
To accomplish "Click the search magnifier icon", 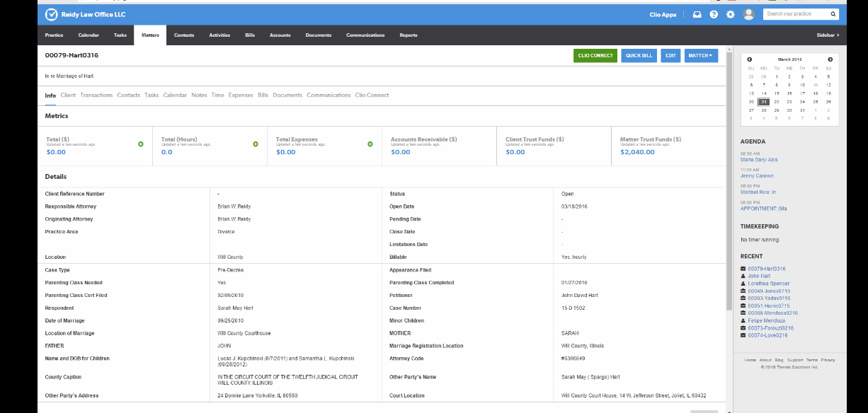I will [x=833, y=13].
